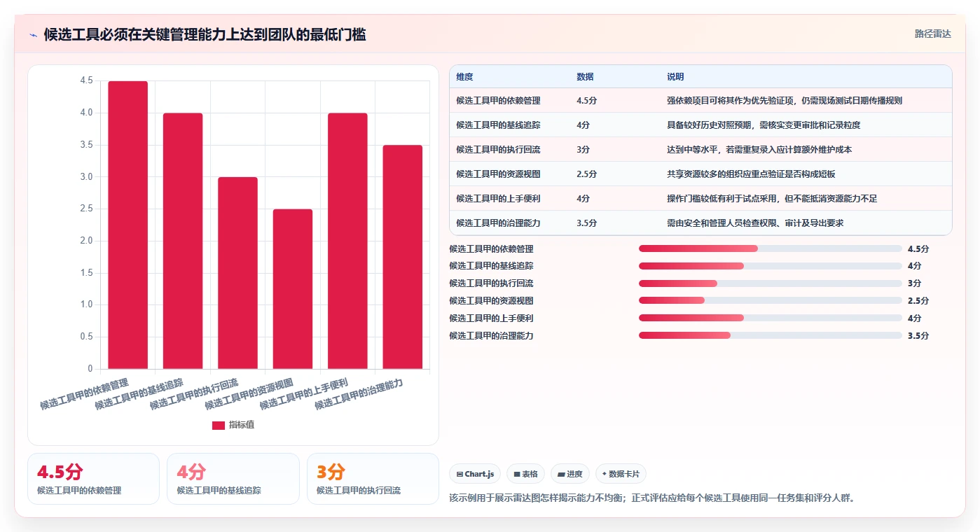Open the 3分 执行回流 data card
Screen dimensions: 980x532
pyautogui.click(x=373, y=479)
